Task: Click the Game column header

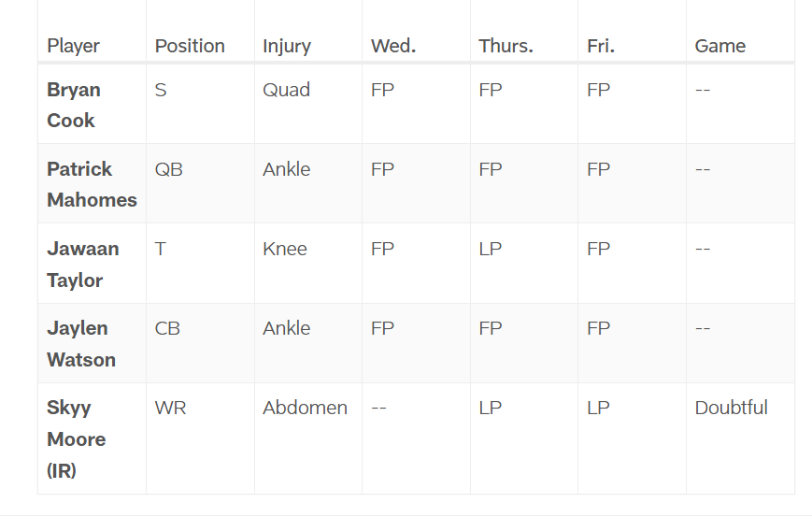Action: point(720,46)
